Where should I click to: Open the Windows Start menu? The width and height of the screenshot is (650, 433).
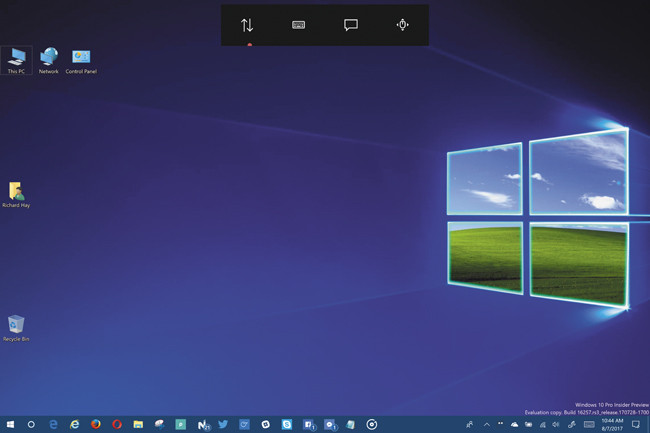[10, 424]
